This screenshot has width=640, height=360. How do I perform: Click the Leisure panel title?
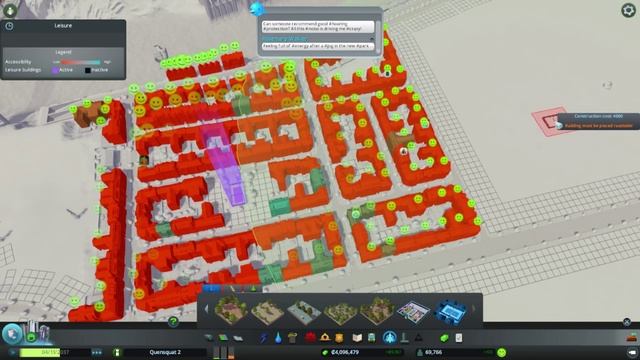63,25
